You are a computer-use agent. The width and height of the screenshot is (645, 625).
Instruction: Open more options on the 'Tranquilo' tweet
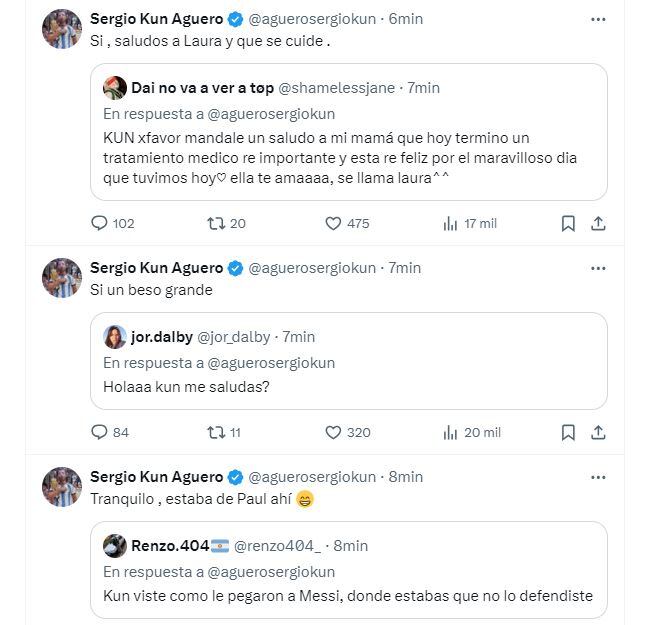point(598,477)
